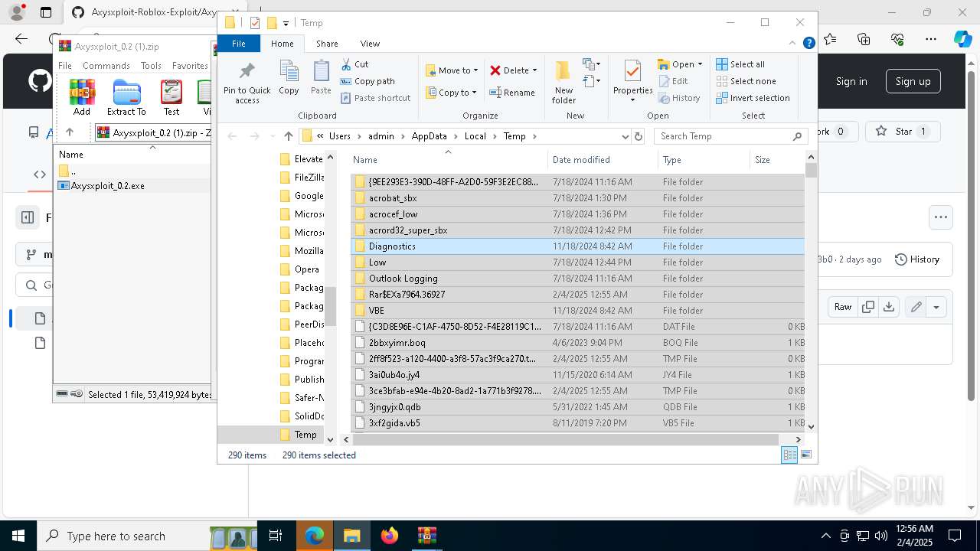Open Properties from the ribbon
The height and width of the screenshot is (551, 980).
[x=632, y=82]
